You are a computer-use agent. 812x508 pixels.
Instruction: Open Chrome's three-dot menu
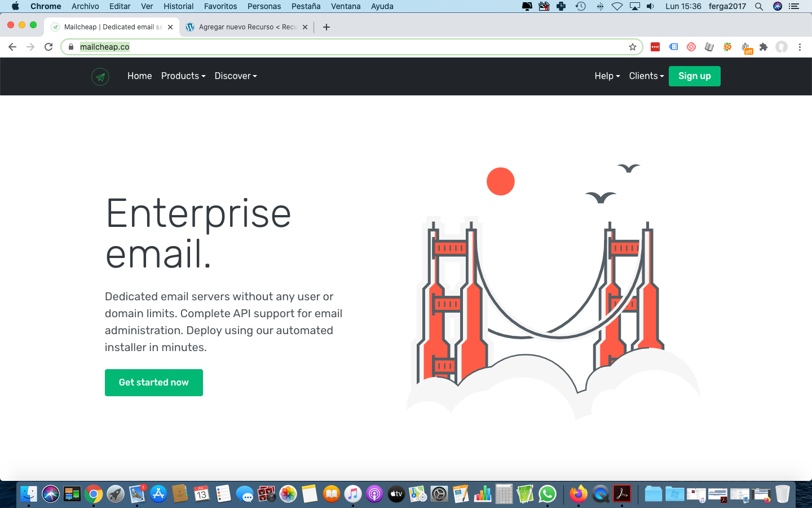coord(800,47)
